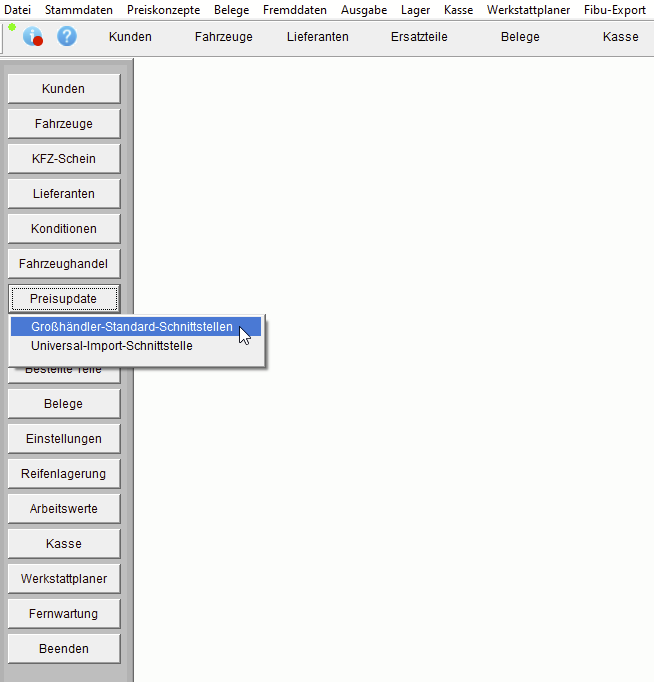Screen dimensions: 654x682
Task: Open the Einstellungen sidebar button
Action: click(64, 439)
